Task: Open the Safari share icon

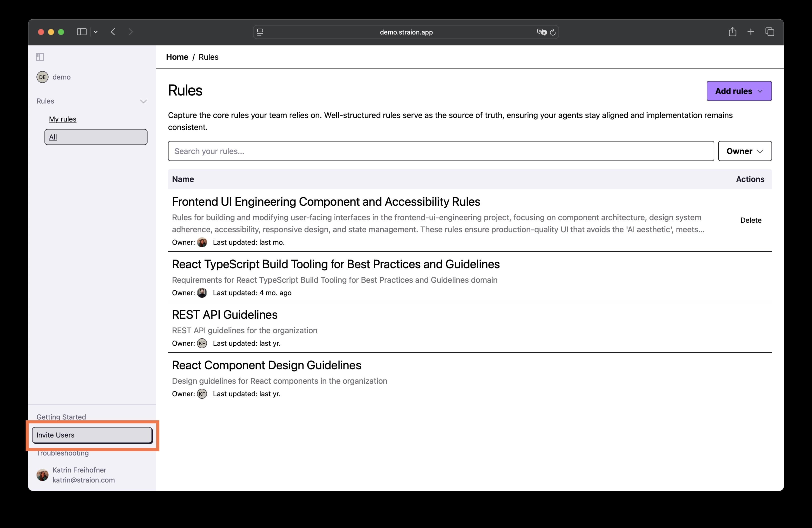Action: pos(732,32)
